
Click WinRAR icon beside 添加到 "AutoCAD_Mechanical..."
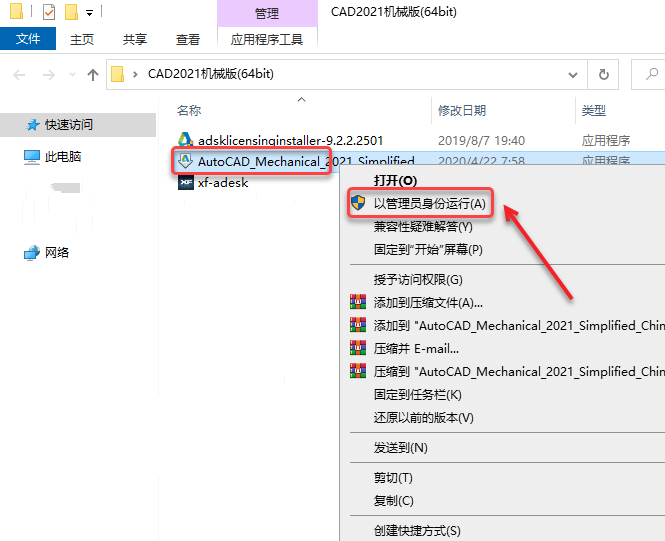pyautogui.click(x=358, y=325)
